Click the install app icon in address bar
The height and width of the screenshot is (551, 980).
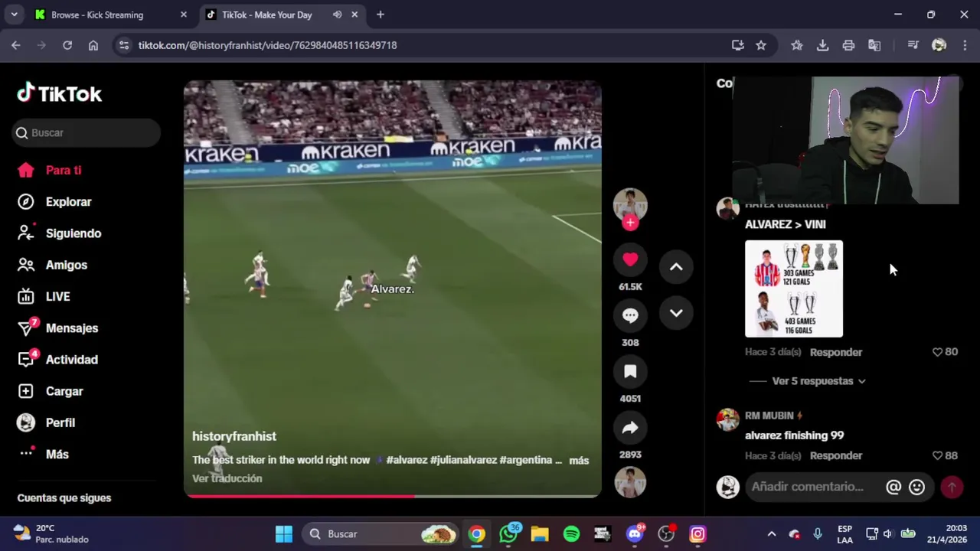[738, 45]
